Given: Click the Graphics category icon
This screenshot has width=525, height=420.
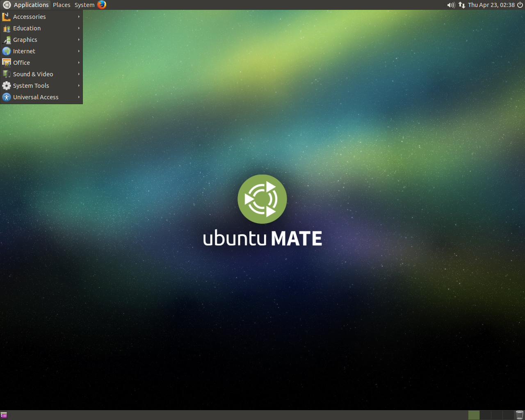Looking at the screenshot, I should [x=7, y=40].
